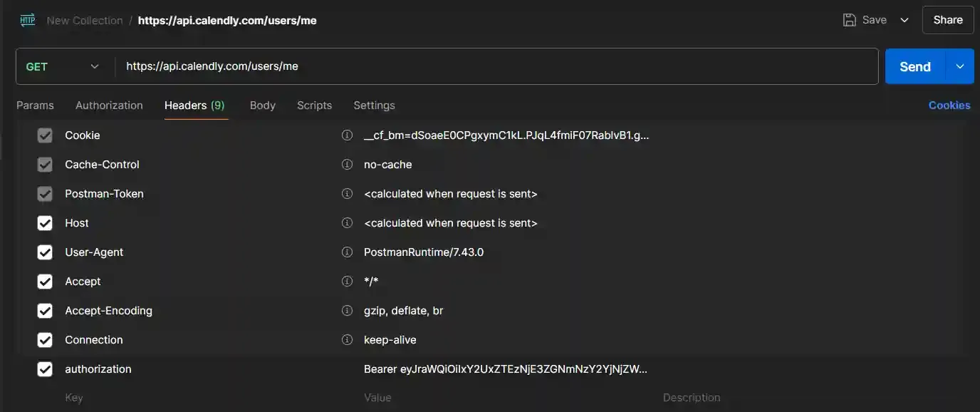Click the Save floppy disk icon
The width and height of the screenshot is (980, 412).
[849, 20]
